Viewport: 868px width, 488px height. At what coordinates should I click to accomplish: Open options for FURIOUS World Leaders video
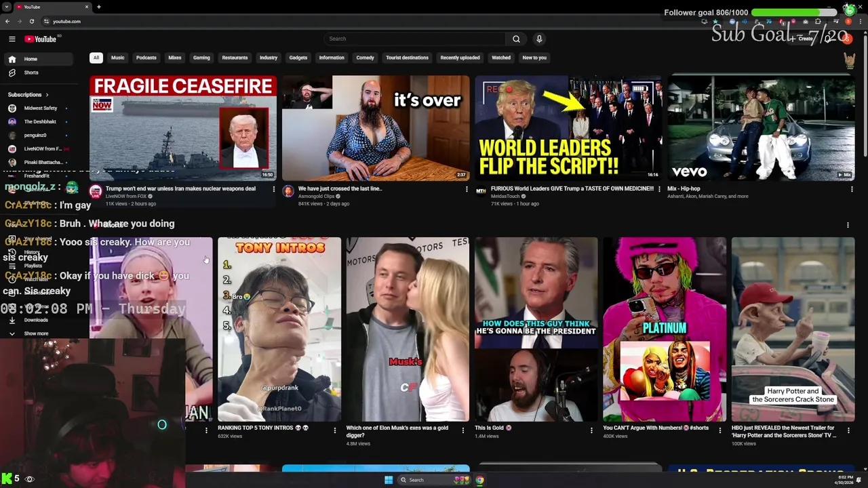659,190
